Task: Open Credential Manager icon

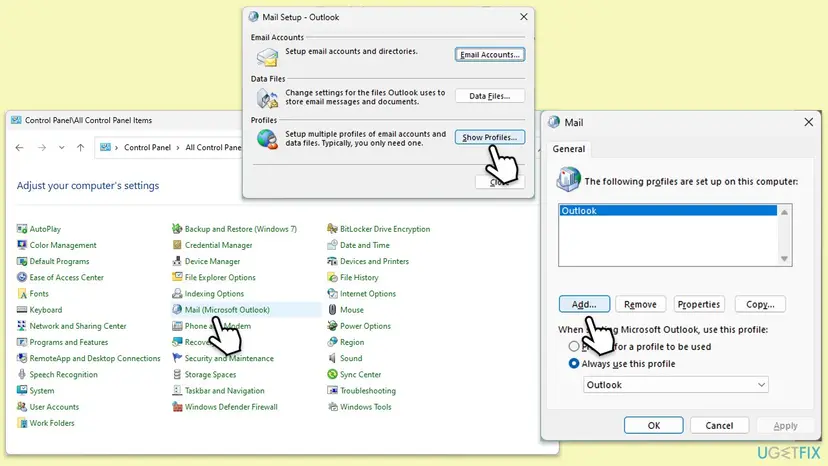Action: (x=177, y=245)
